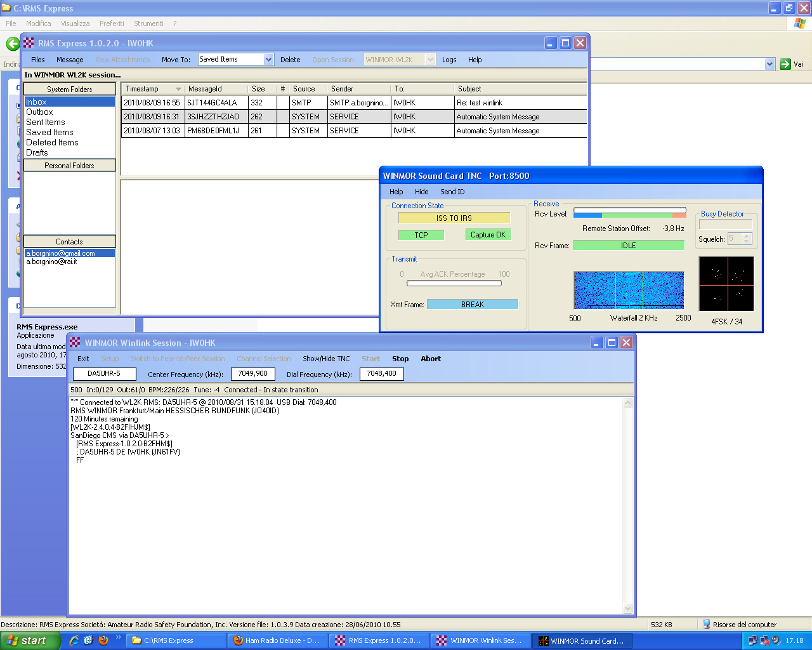This screenshot has width=812, height=650.
Task: Sort messages by Subject column header
Action: click(x=520, y=89)
